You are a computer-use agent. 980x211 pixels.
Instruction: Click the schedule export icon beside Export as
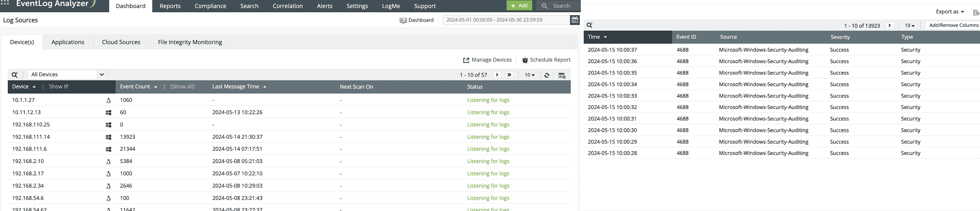[976, 12]
